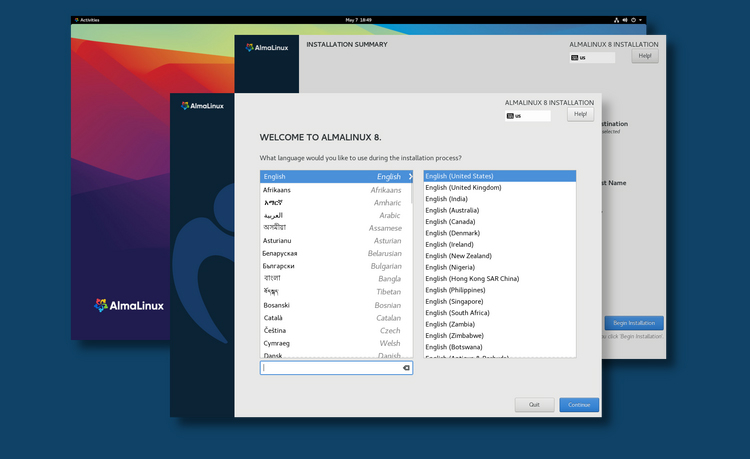750x459 pixels.
Task: Click the AlmaLinux logo in the front installer sidebar
Action: (202, 105)
